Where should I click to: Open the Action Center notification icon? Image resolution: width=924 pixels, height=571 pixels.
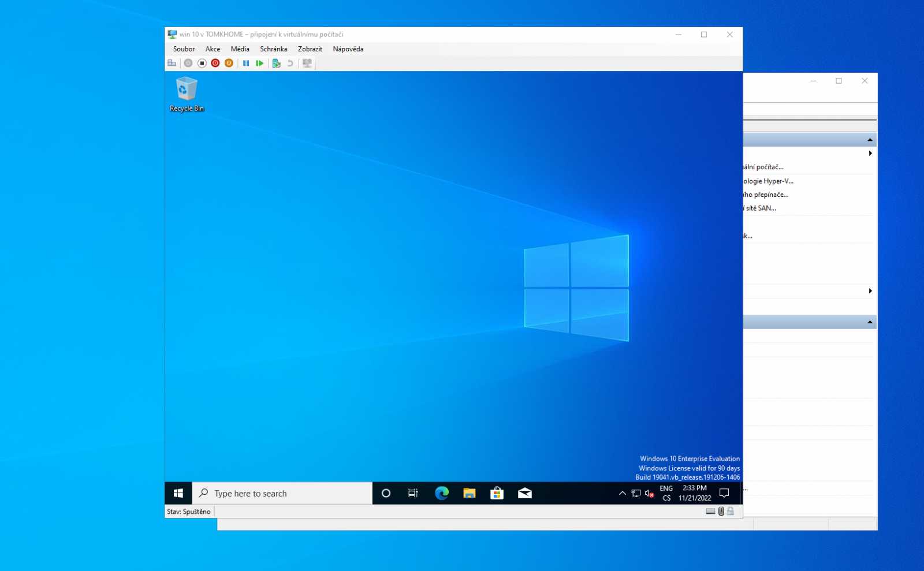click(x=724, y=493)
